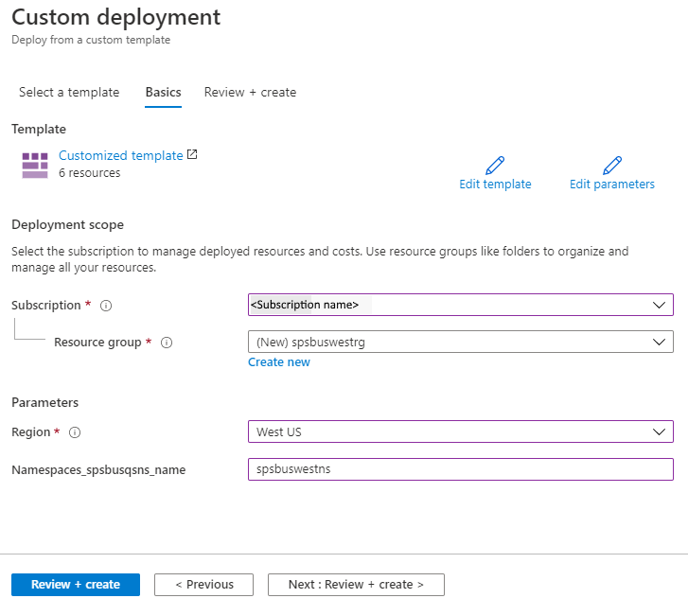
Task: Select the Basics tab
Action: pos(163,93)
